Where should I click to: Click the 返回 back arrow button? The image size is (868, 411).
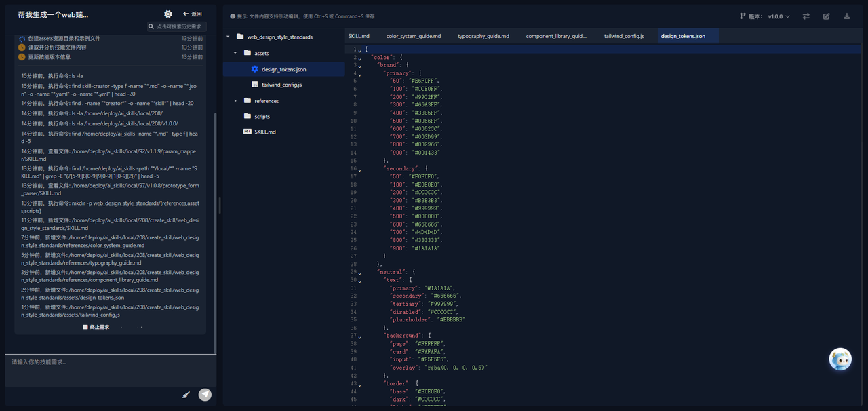pos(193,14)
